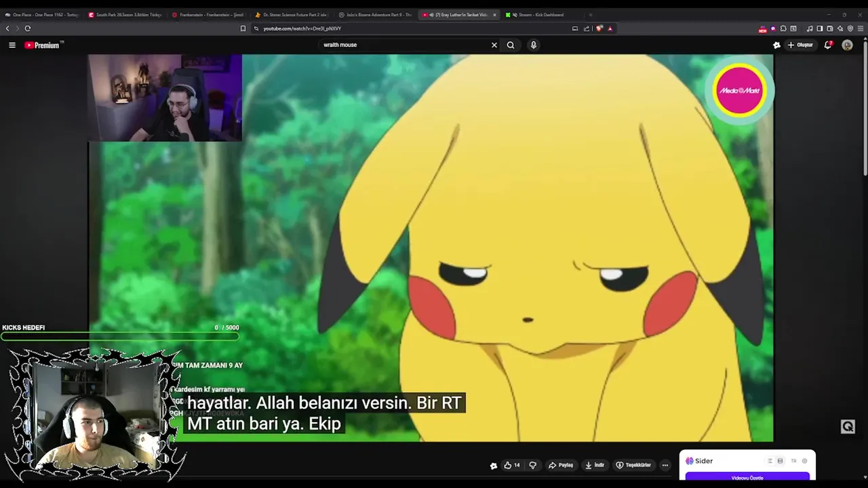Like the video thumbs up button

tap(512, 465)
